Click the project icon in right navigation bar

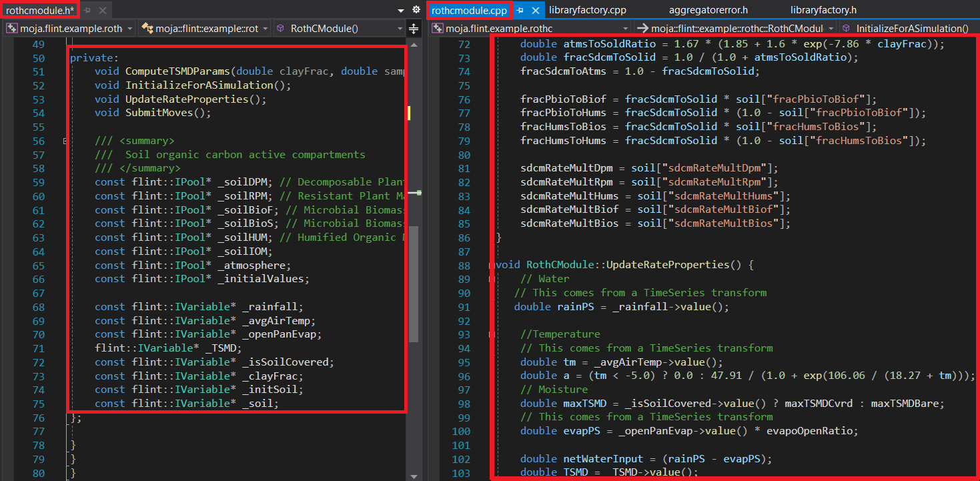coord(438,29)
